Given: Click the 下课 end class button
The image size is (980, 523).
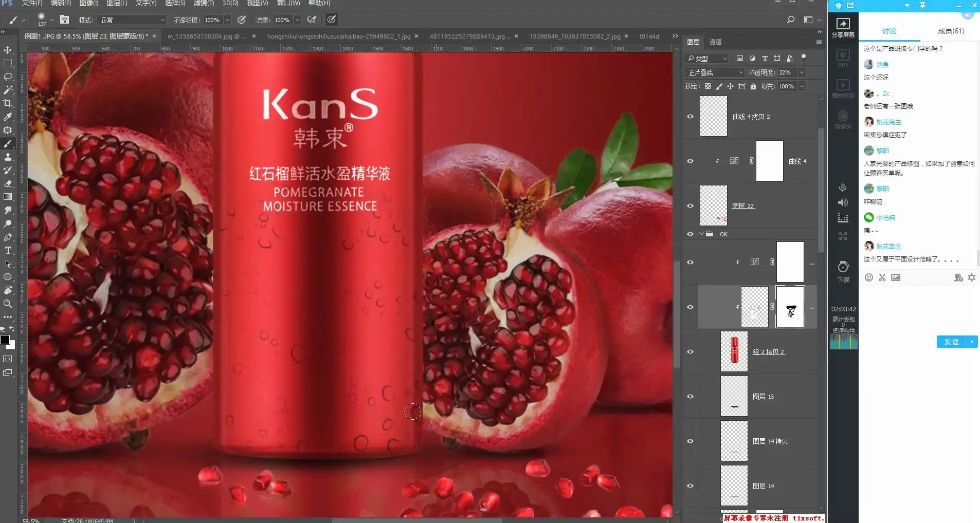Looking at the screenshot, I should (843, 271).
